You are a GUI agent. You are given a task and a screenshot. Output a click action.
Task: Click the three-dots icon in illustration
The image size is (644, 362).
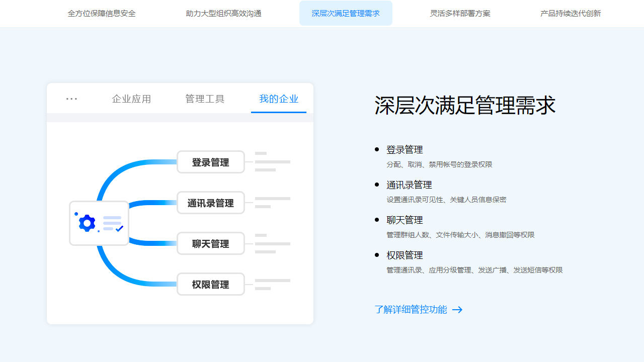coord(71,99)
